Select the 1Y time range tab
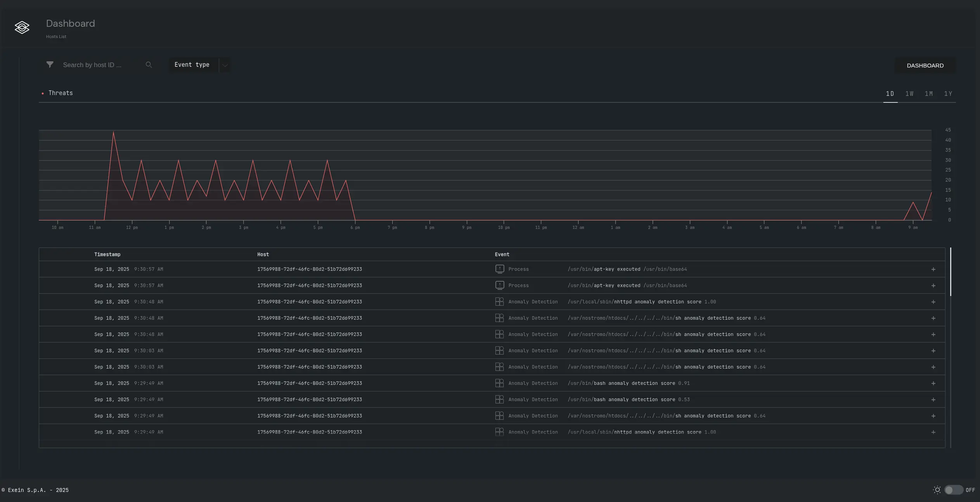 pyautogui.click(x=948, y=94)
